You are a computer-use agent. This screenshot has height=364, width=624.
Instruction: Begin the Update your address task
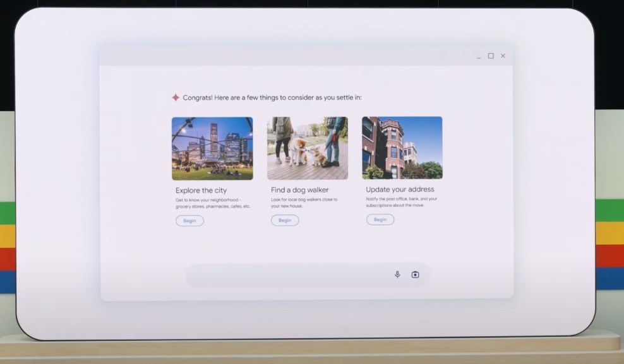click(x=380, y=220)
